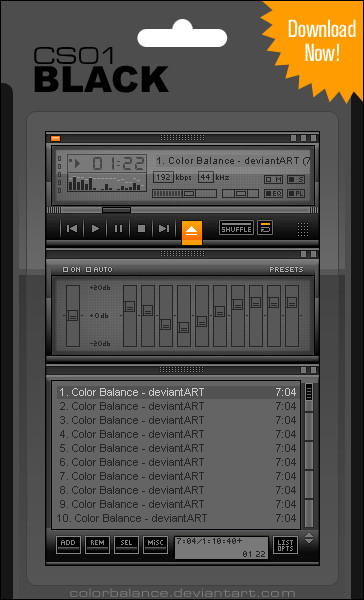This screenshot has width=364, height=600.
Task: Start playback with the play button
Action: point(95,228)
